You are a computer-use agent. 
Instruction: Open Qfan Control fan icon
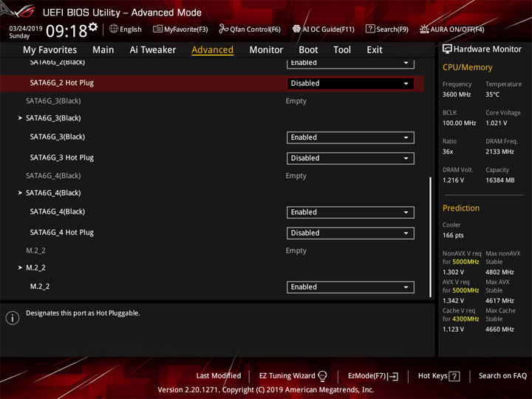tap(223, 29)
